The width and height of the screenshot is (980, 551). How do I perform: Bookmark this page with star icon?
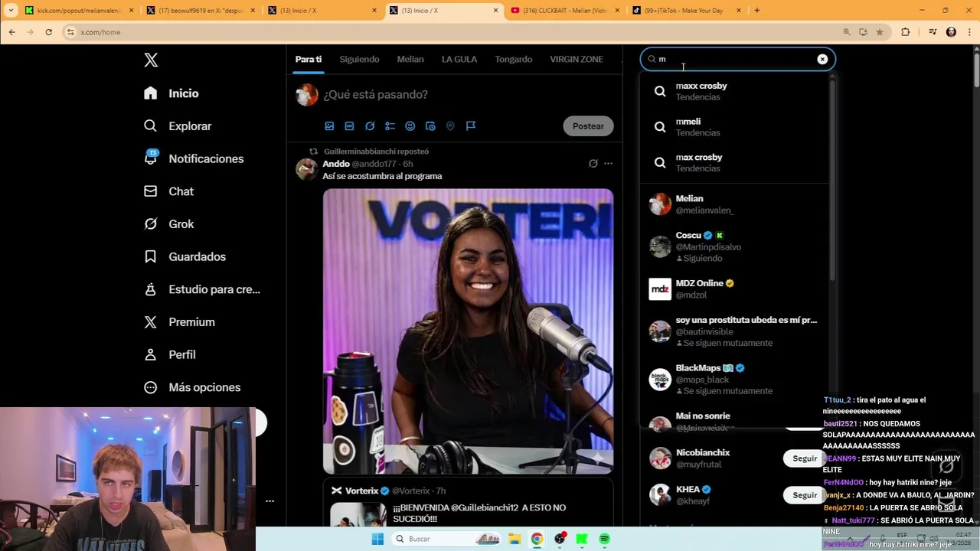tap(880, 32)
